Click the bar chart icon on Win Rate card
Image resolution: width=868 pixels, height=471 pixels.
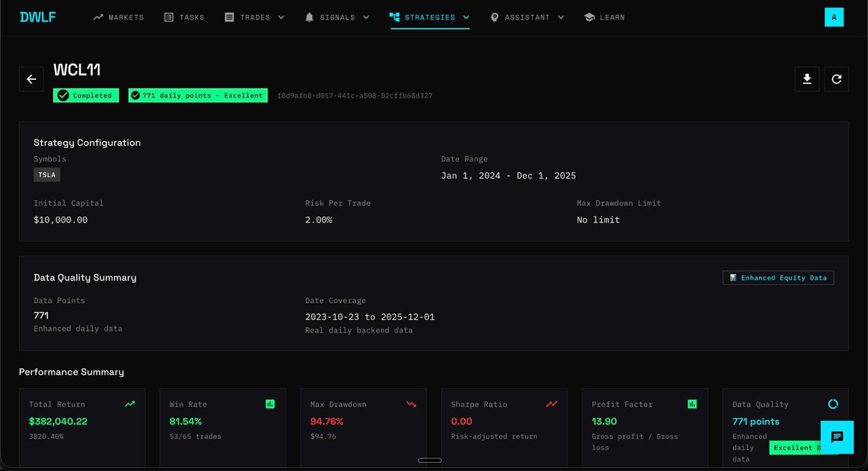coord(270,404)
